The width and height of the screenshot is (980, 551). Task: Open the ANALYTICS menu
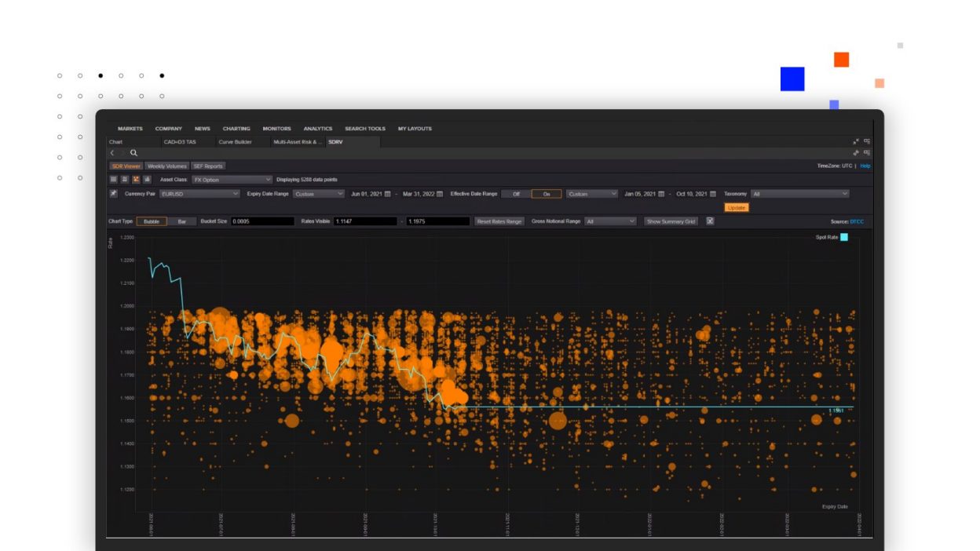(x=316, y=128)
